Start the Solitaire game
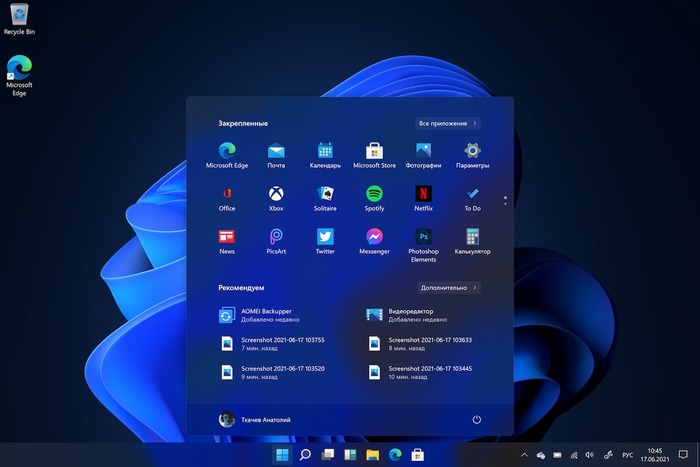 pos(325,198)
